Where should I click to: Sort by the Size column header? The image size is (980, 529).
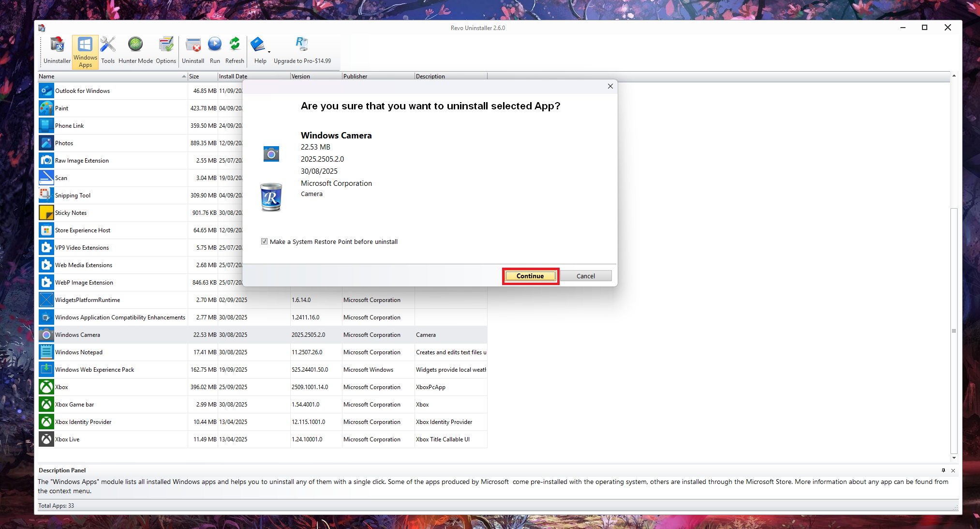[x=202, y=76]
